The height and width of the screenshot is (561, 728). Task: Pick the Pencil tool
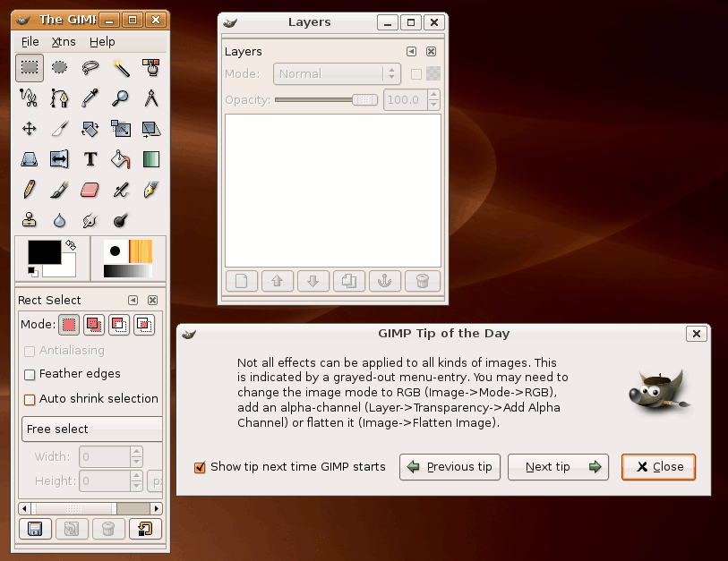pyautogui.click(x=29, y=190)
